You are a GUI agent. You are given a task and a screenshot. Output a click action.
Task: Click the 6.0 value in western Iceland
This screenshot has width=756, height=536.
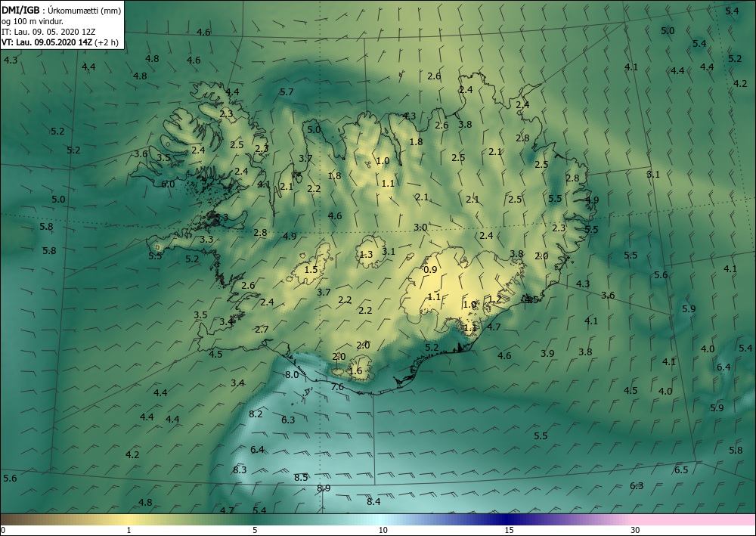[x=168, y=184]
